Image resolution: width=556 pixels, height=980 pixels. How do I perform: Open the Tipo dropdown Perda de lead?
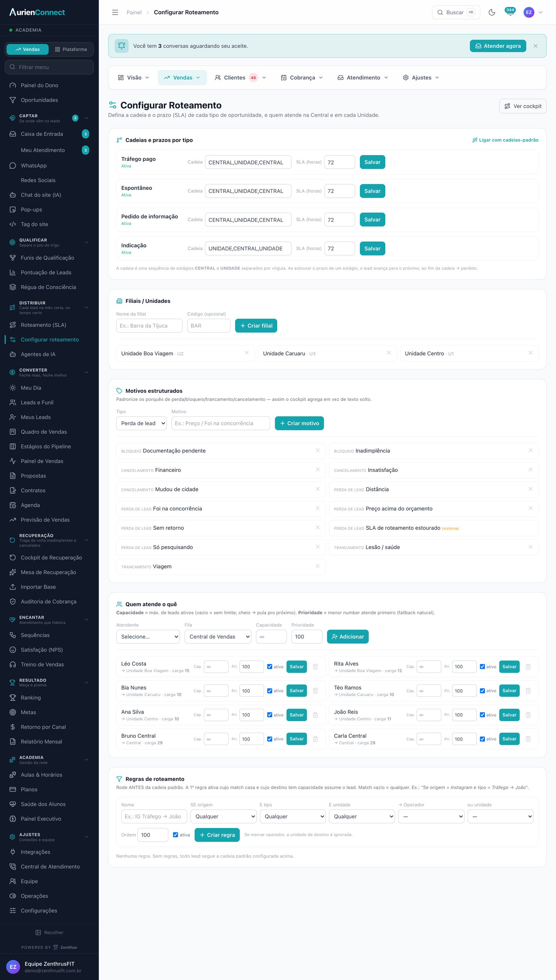pos(141,423)
